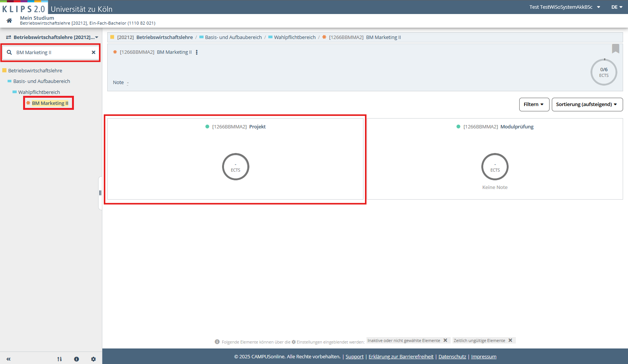The image size is (628, 364).
Task: Select Betriebswirtschaftslehre in the tree
Action: pos(35,70)
